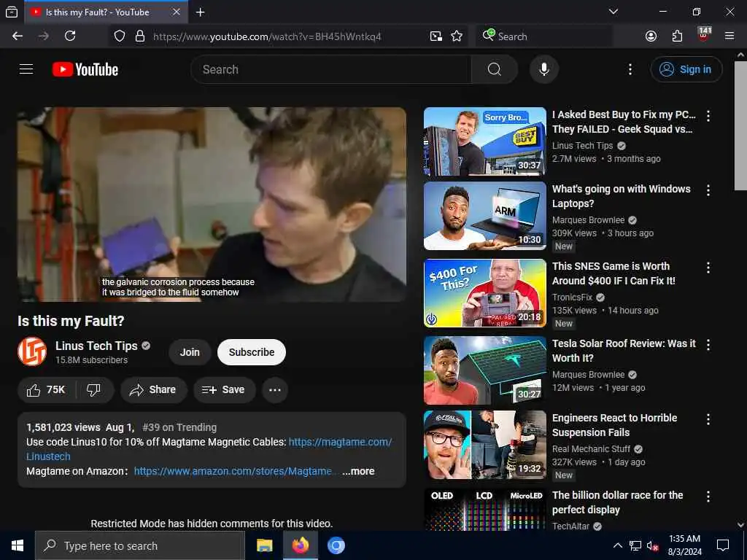Save the video to a playlist
This screenshot has height=560, width=747.
pyautogui.click(x=224, y=390)
